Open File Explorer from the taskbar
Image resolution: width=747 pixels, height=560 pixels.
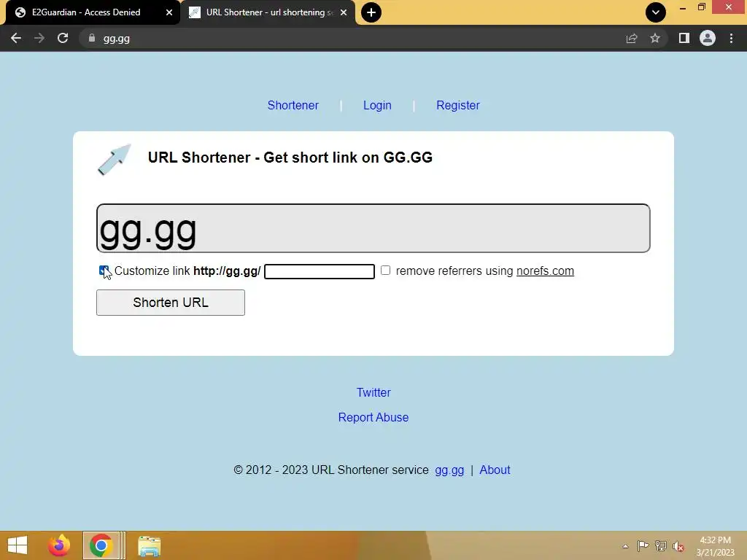[149, 545]
